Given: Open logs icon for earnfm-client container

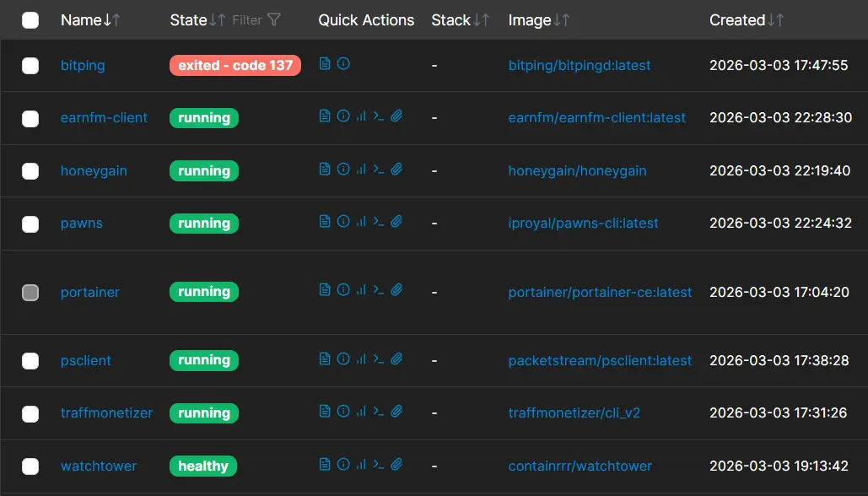Looking at the screenshot, I should (x=325, y=116).
